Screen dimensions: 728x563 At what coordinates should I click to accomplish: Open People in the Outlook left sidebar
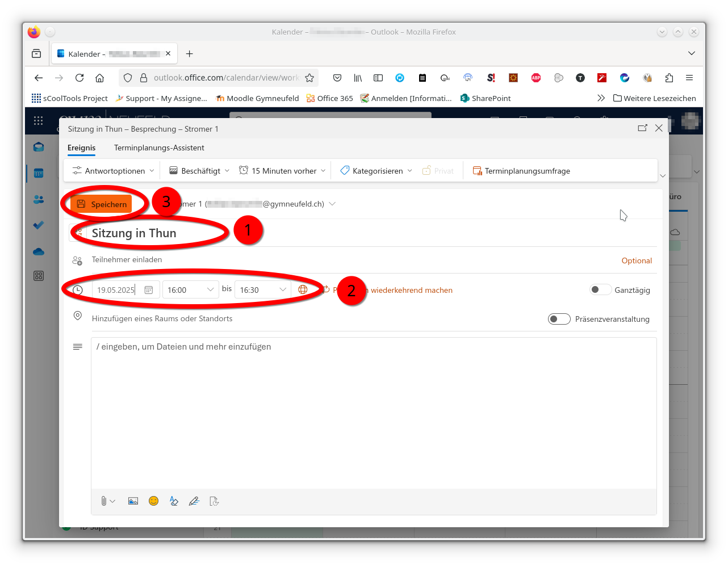tap(39, 199)
